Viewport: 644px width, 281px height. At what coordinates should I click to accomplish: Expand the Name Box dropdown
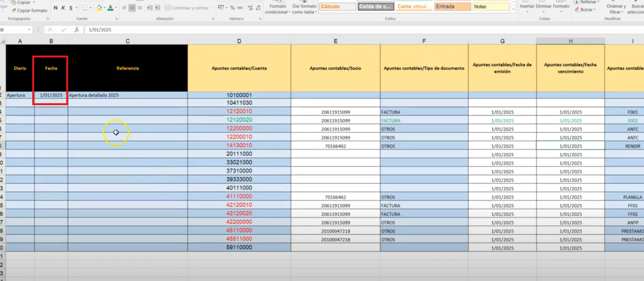30,30
